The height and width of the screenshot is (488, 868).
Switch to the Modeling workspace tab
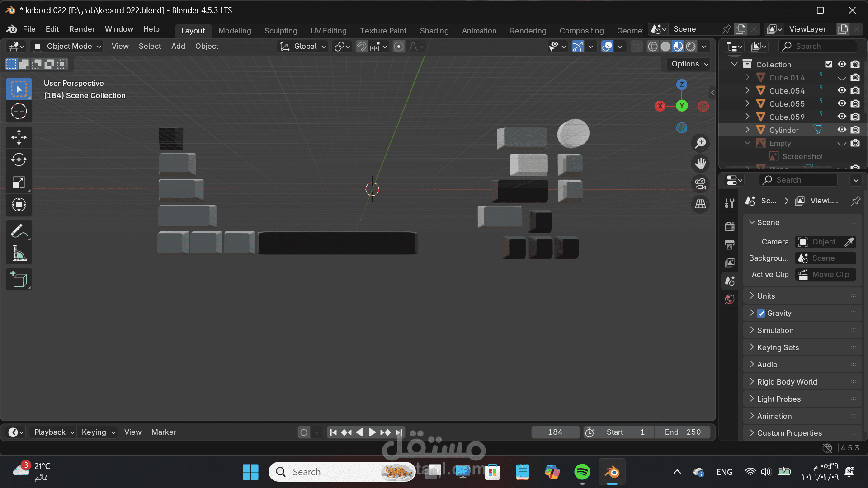coord(235,31)
